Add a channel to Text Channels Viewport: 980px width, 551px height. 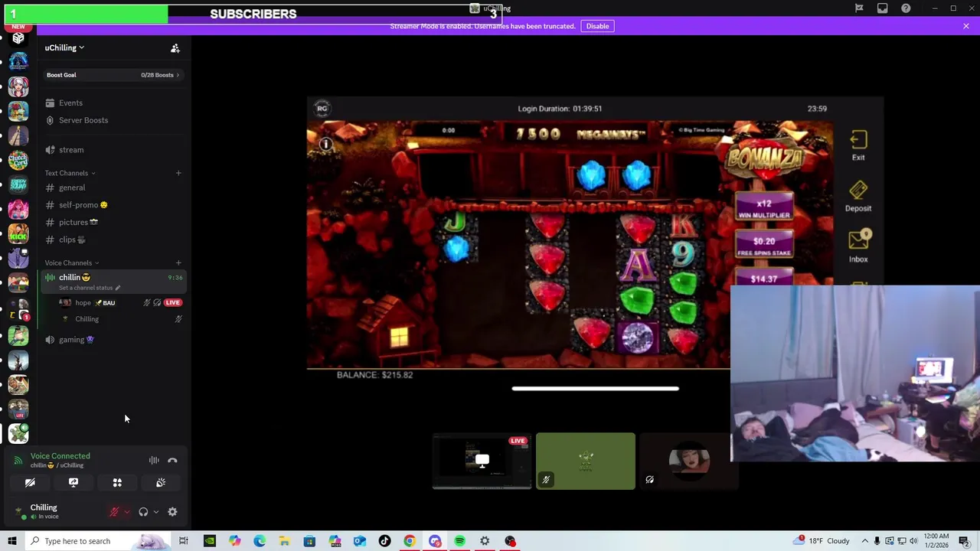pos(178,173)
